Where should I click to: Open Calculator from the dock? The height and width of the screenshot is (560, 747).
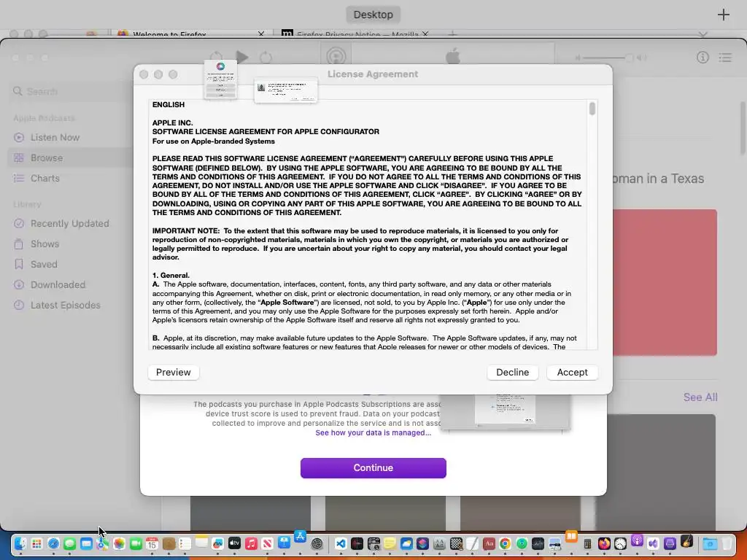[587, 543]
